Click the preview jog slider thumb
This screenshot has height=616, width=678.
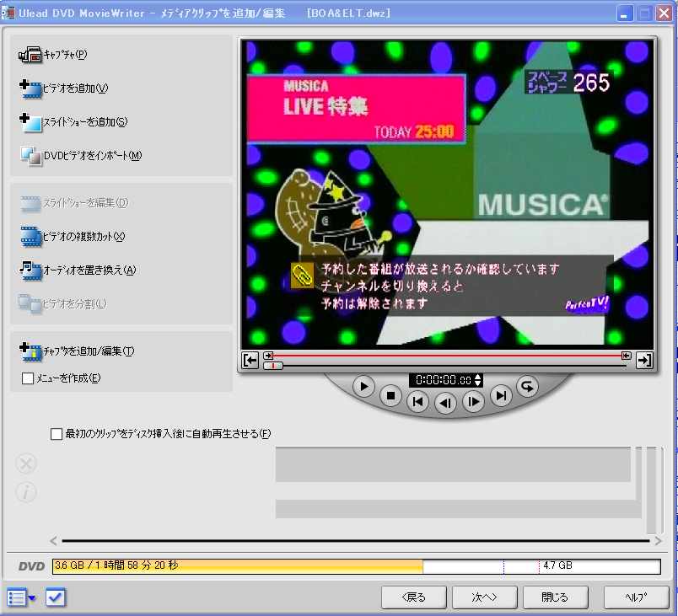click(x=273, y=366)
